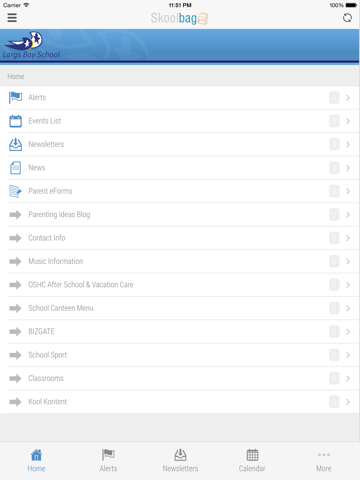Screen dimensions: 360x480
Task: Open the Contact Info link
Action: pyautogui.click(x=180, y=238)
